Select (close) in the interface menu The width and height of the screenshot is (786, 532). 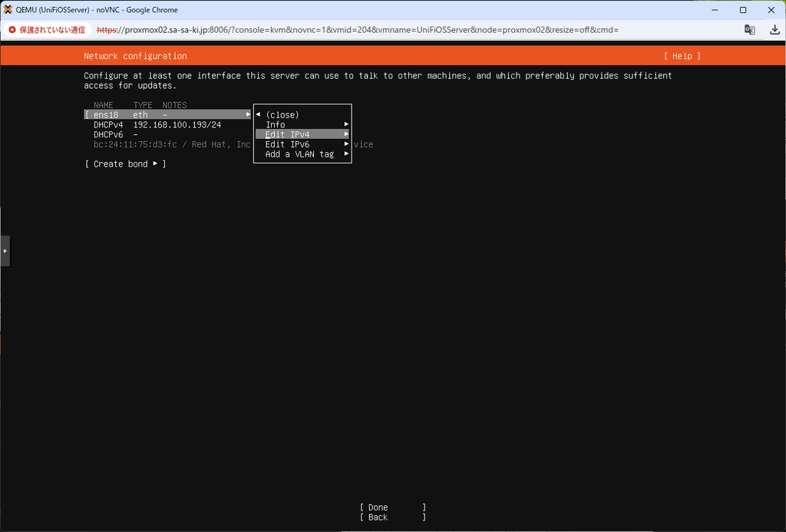click(282, 115)
